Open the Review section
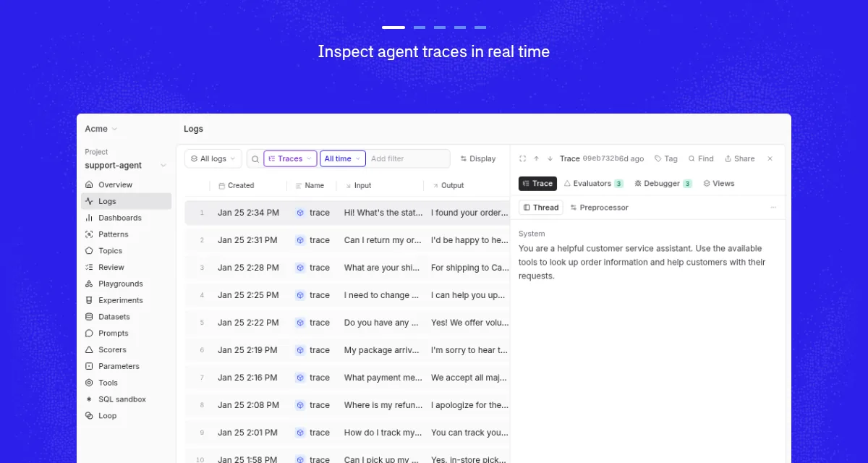 (x=111, y=268)
